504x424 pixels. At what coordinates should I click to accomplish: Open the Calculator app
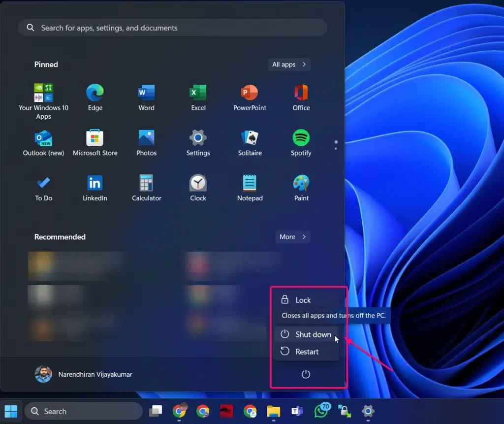click(x=147, y=188)
